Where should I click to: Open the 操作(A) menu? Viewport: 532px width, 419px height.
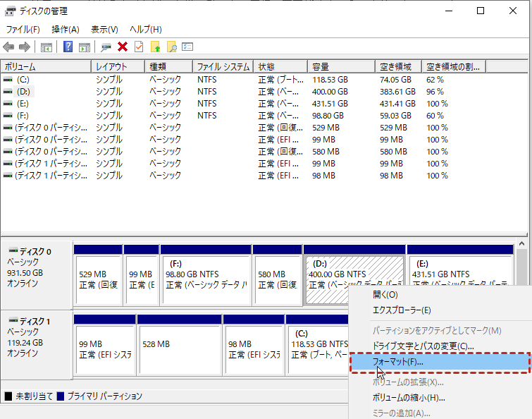(x=65, y=29)
